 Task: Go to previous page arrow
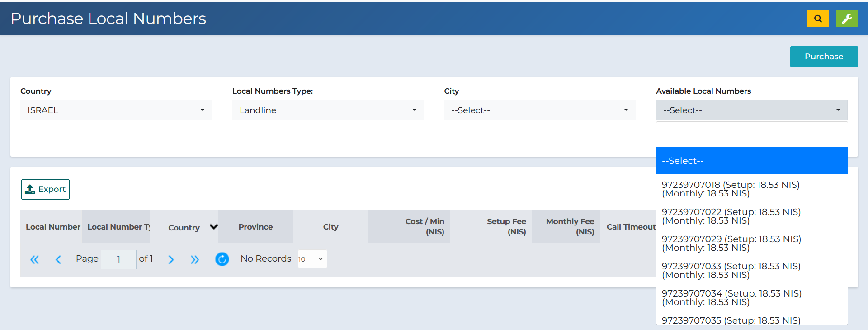(58, 259)
